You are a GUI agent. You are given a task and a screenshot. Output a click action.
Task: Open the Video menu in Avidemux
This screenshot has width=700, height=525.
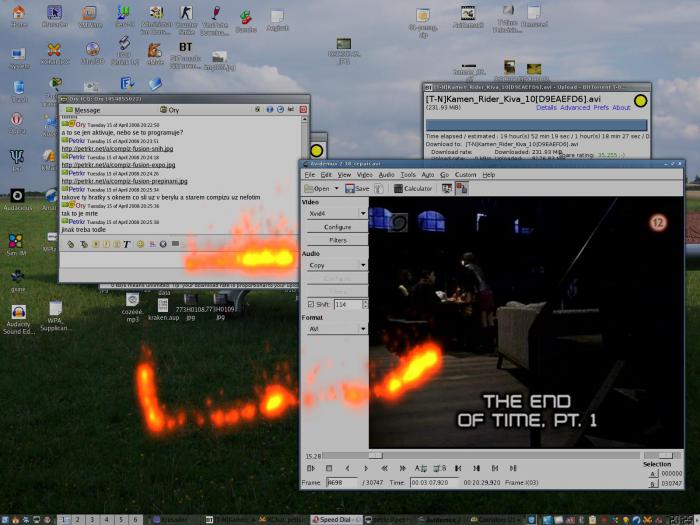(364, 175)
